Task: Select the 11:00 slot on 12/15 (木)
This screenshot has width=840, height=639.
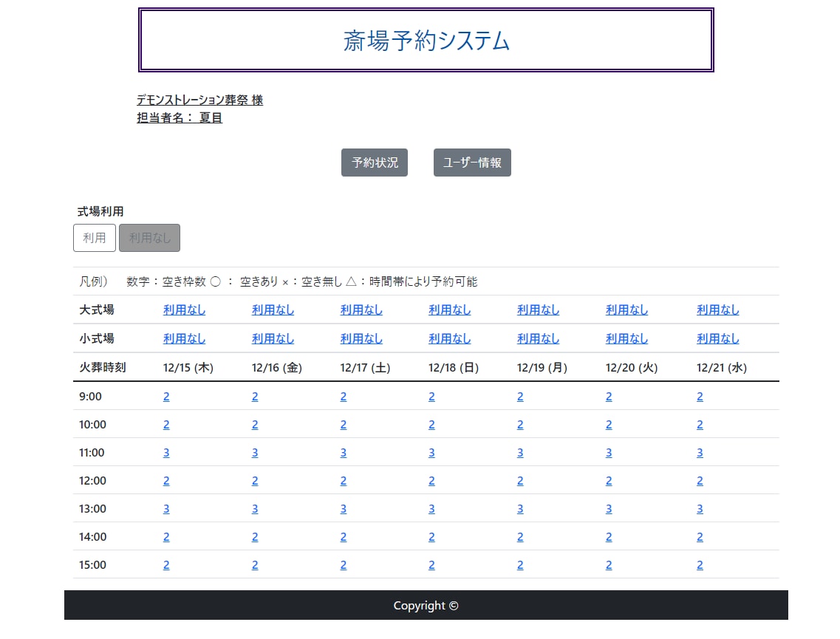Action: (166, 453)
